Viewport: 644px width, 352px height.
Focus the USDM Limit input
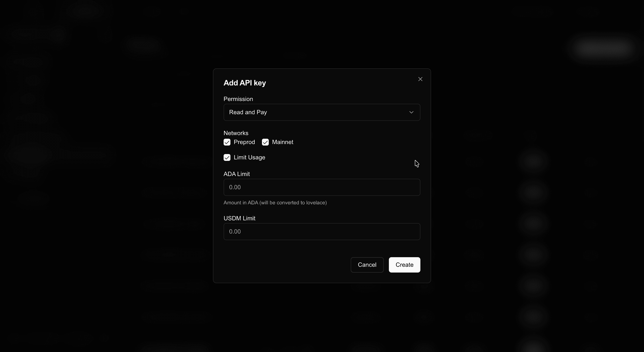click(322, 231)
